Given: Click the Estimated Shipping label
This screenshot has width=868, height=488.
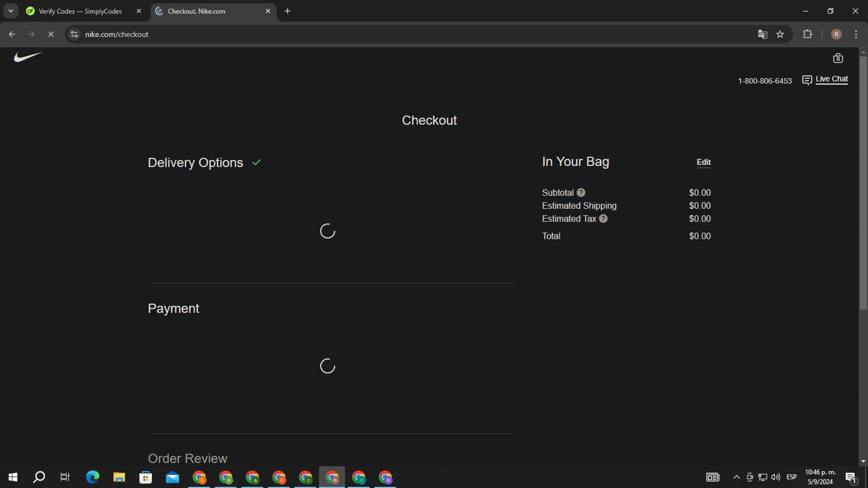Looking at the screenshot, I should tap(579, 206).
